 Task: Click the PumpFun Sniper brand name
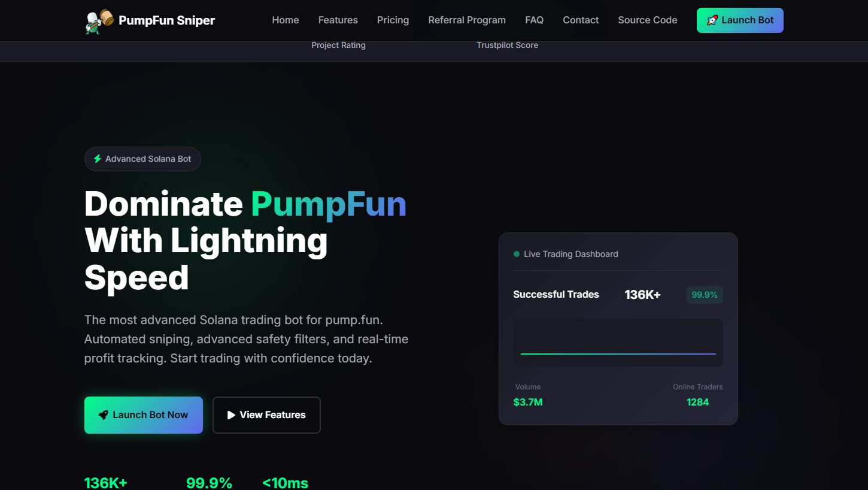coord(167,20)
